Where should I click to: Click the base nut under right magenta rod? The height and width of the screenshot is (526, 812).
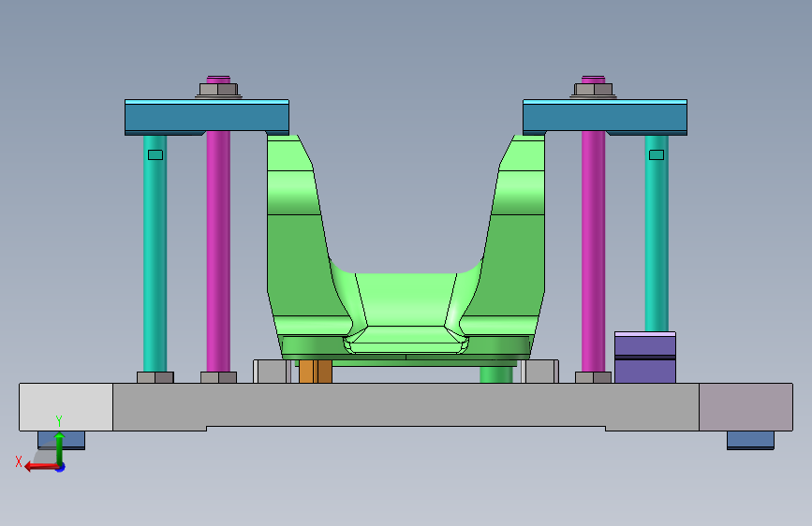tap(594, 378)
